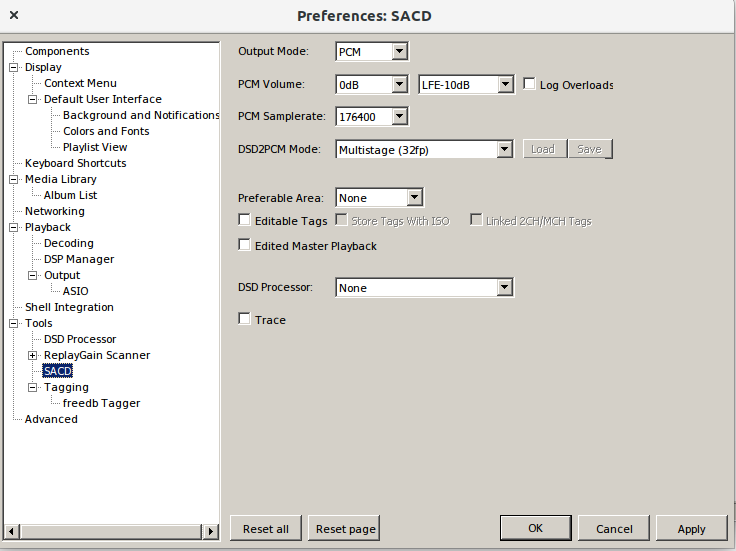Screen dimensions: 736x551
Task: Select Keyboard Shortcuts in the tree
Action: coord(76,163)
